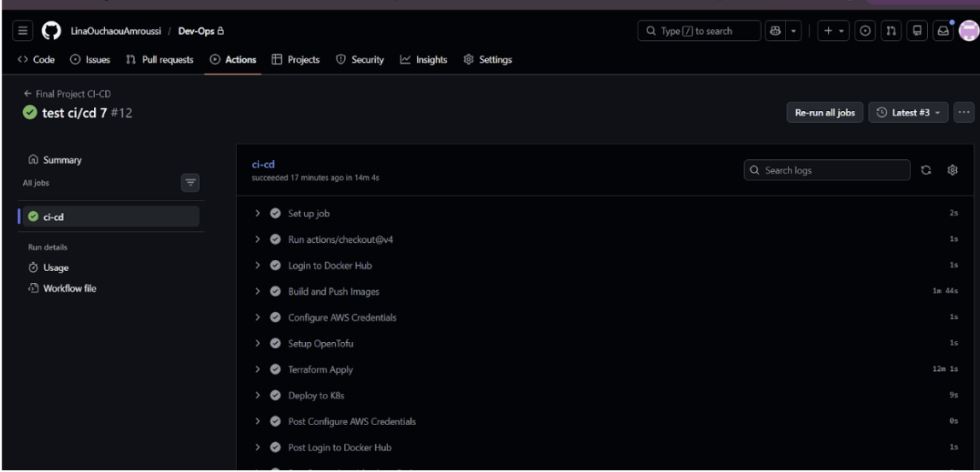This screenshot has height=472, width=980.
Task: Click the All jobs label
Action: [x=36, y=183]
